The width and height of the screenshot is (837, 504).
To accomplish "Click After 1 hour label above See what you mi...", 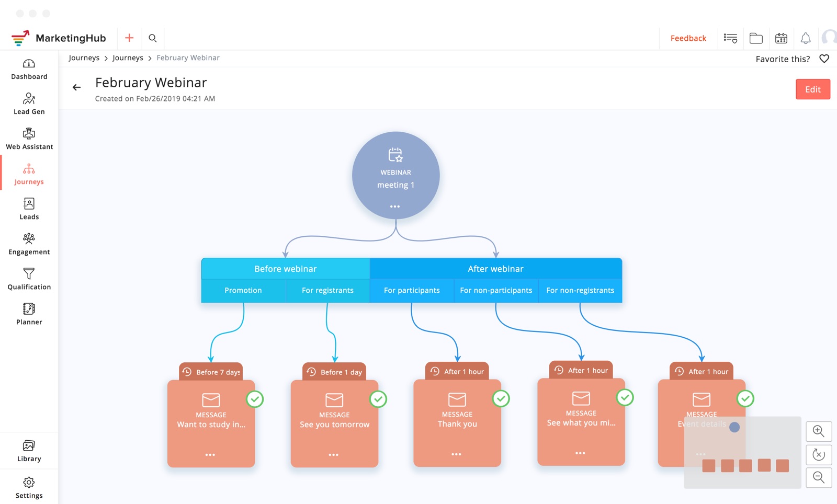I will pos(581,370).
